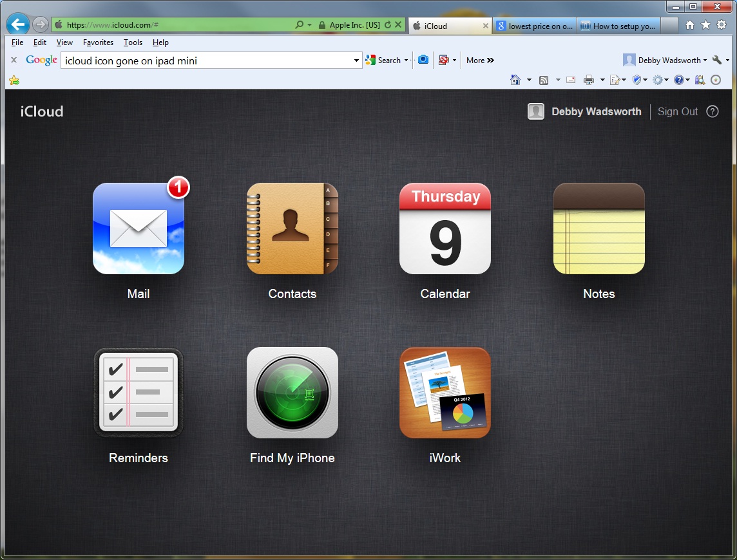Click the Safety shield icon
Image resolution: width=737 pixels, height=560 pixels.
(637, 80)
